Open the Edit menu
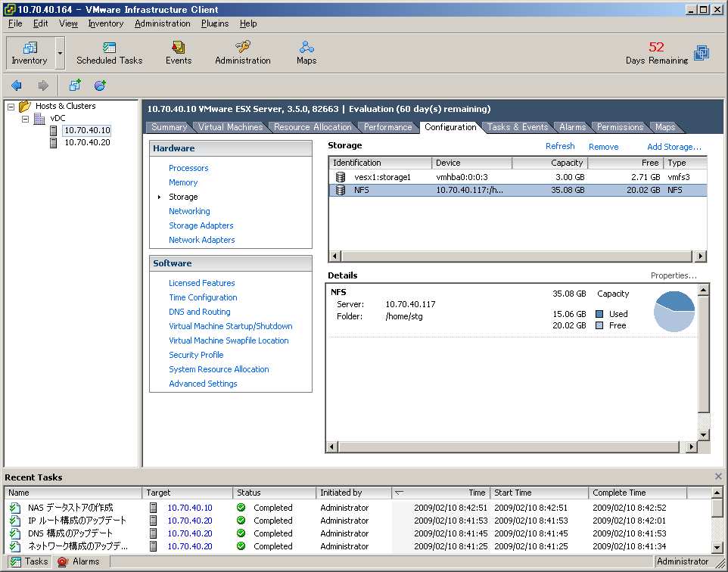Viewport: 728px width, 572px height. [40, 23]
